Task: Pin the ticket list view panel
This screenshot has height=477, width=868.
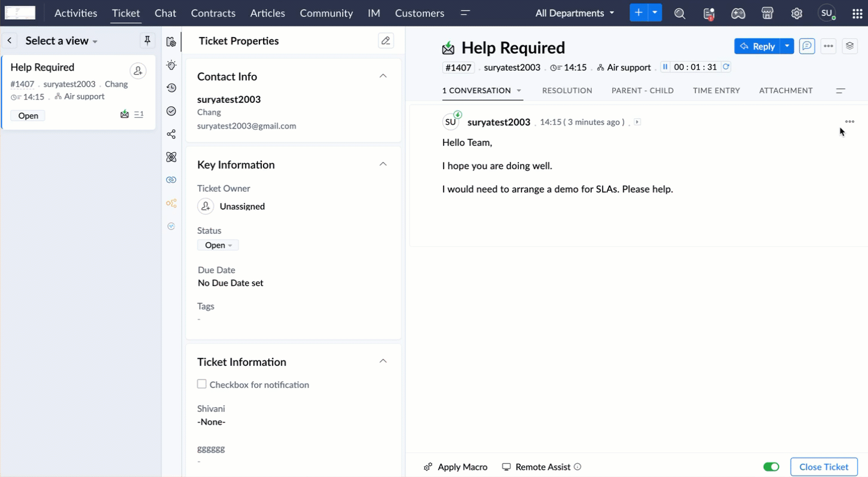Action: tap(147, 41)
